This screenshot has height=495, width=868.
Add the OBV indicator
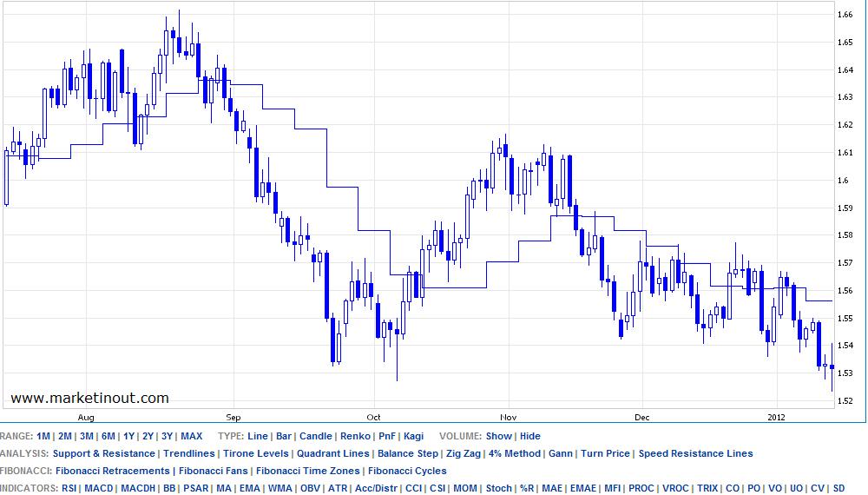(x=310, y=488)
